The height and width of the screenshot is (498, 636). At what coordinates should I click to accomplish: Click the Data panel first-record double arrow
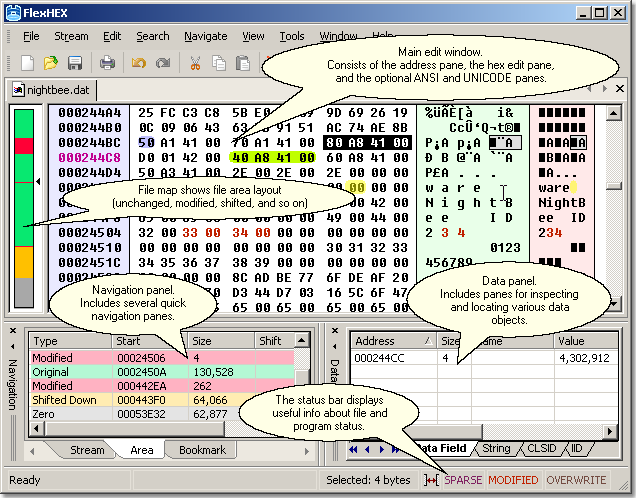pos(354,449)
